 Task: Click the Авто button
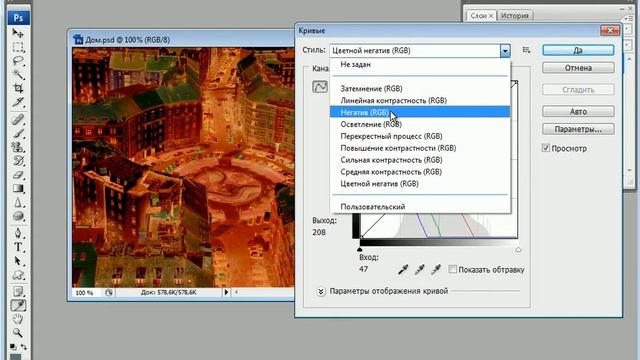(578, 111)
